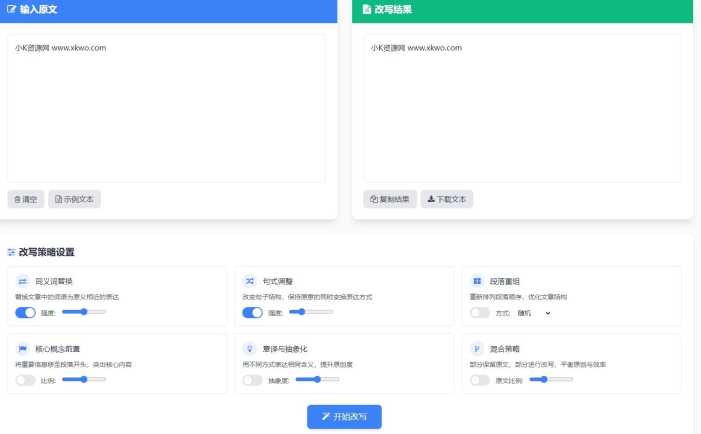Enable the 核心概念前置 toggle
701x434 pixels.
[x=25, y=380]
